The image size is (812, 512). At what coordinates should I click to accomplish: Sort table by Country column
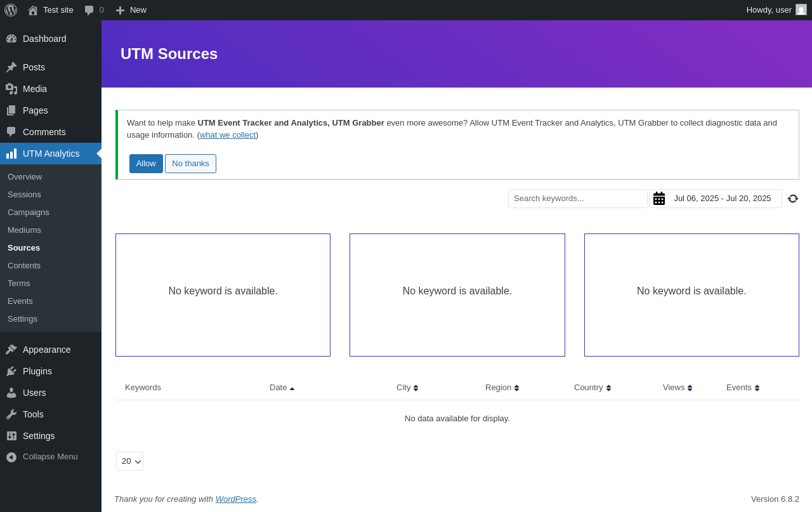(593, 388)
